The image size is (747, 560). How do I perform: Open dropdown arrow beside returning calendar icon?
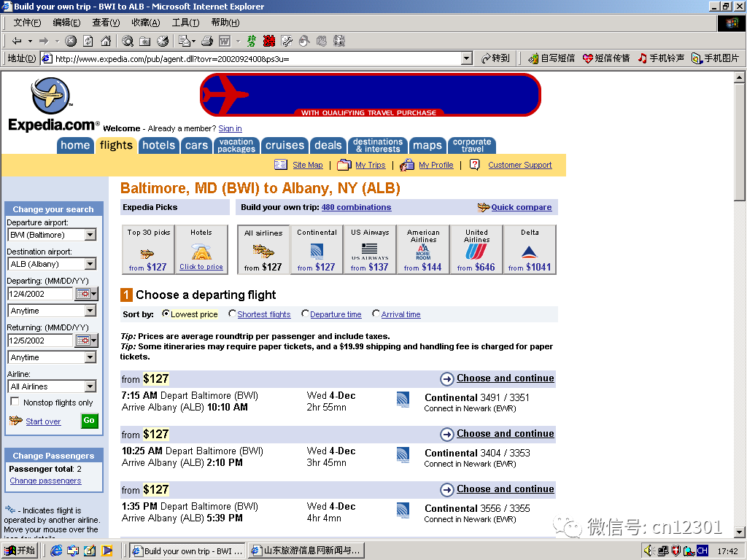(x=94, y=341)
